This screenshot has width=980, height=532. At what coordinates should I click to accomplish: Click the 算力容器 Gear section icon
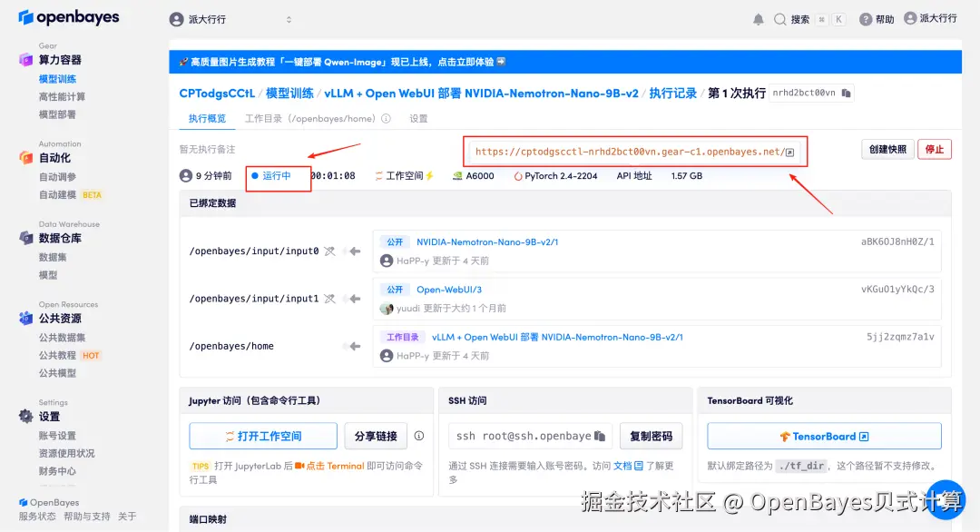tap(25, 60)
